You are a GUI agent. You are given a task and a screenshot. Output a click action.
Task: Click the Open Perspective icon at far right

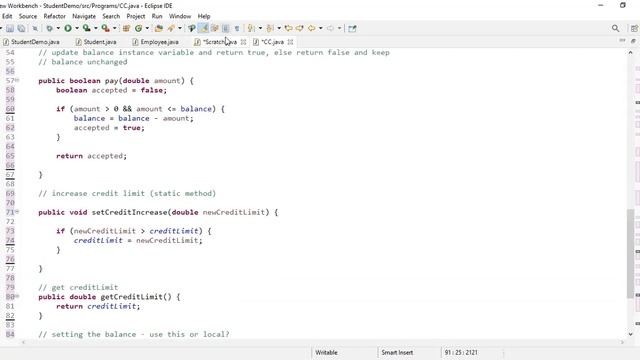[x=634, y=28]
